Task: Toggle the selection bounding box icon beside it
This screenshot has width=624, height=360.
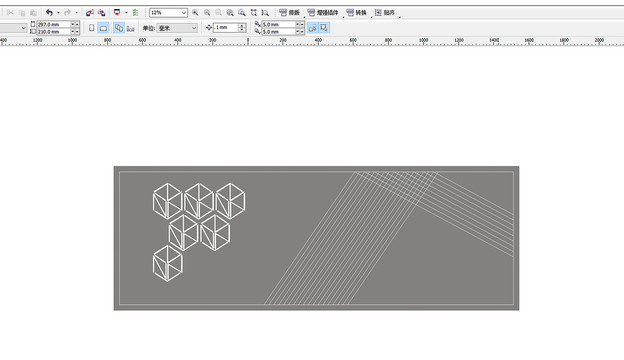Action: pos(324,28)
